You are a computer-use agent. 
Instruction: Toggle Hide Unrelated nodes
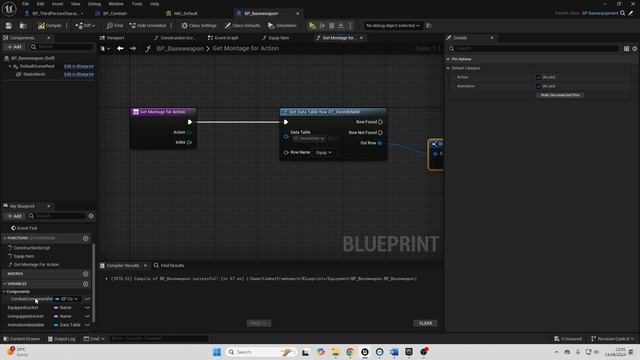click(x=148, y=26)
